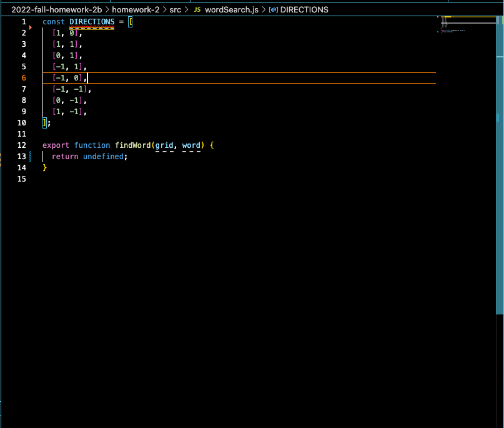Click the undefined value on line 13
Image resolution: width=504 pixels, height=428 pixels.
click(103, 157)
